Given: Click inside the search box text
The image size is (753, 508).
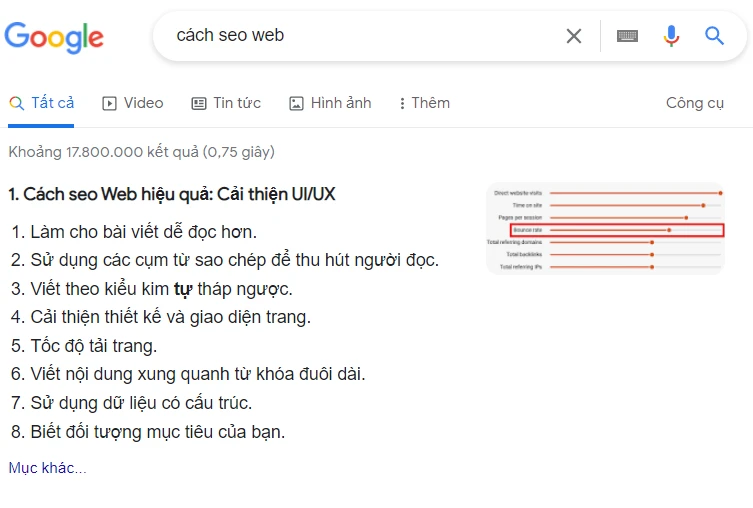Looking at the screenshot, I should point(230,36).
